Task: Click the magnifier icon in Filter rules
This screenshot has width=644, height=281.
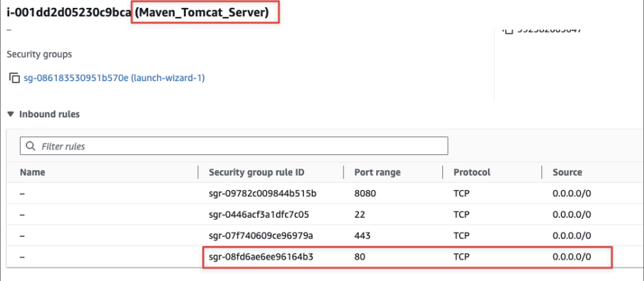Action: point(31,146)
